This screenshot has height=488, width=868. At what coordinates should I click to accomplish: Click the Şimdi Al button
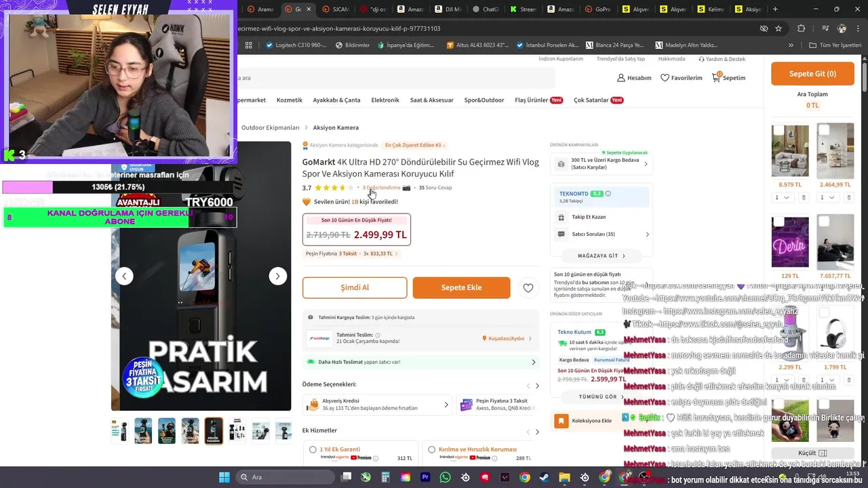click(355, 287)
